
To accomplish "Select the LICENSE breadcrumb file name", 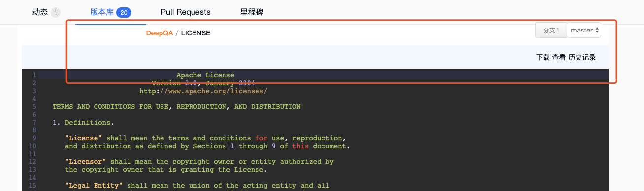I will (x=195, y=33).
